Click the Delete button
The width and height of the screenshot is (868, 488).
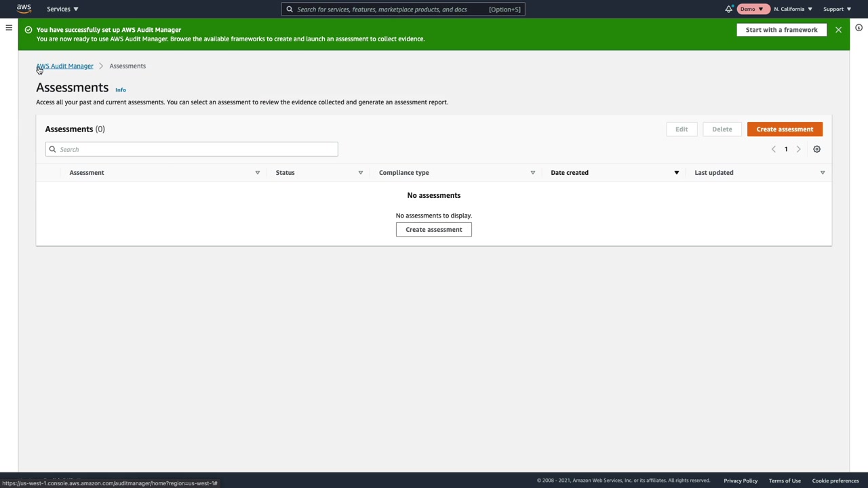[722, 129]
